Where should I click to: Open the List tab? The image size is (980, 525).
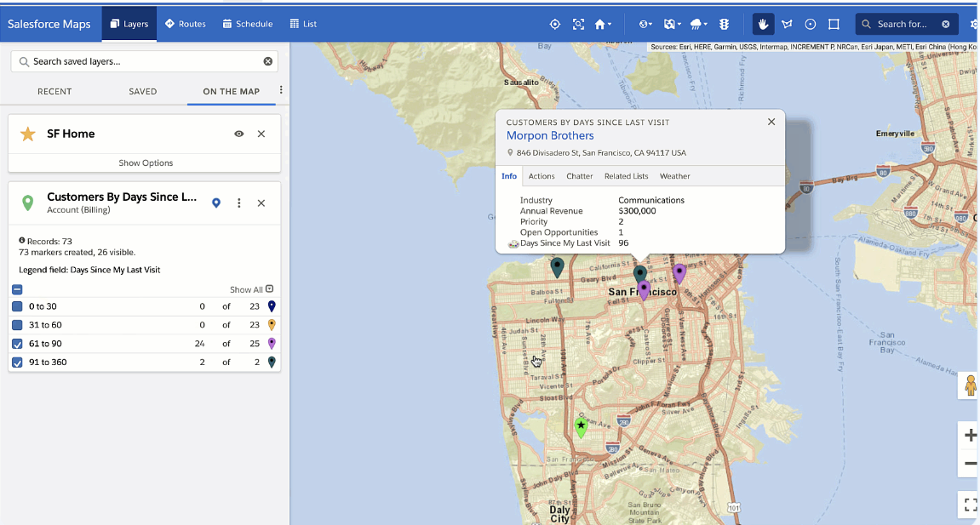(303, 24)
